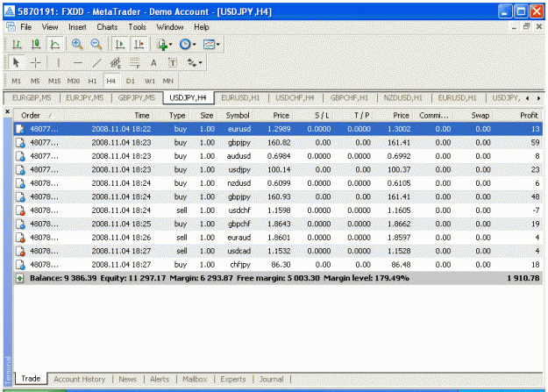Zoom out of the chart
The width and height of the screenshot is (548, 392).
pyautogui.click(x=96, y=45)
